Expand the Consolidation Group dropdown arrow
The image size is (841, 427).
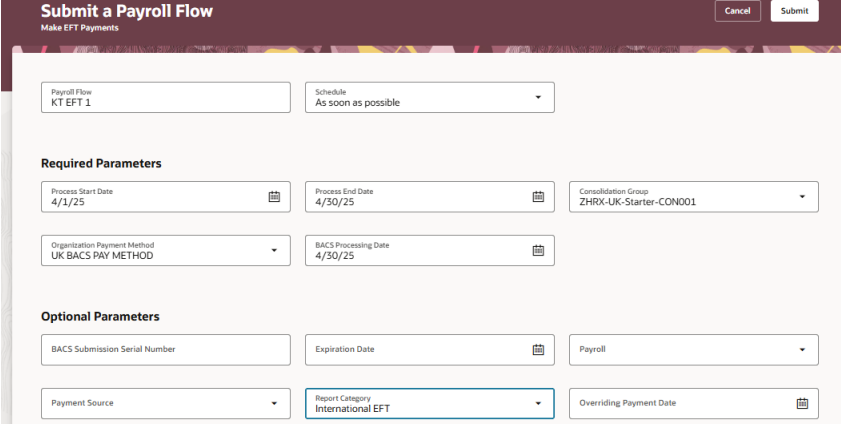[x=802, y=196]
